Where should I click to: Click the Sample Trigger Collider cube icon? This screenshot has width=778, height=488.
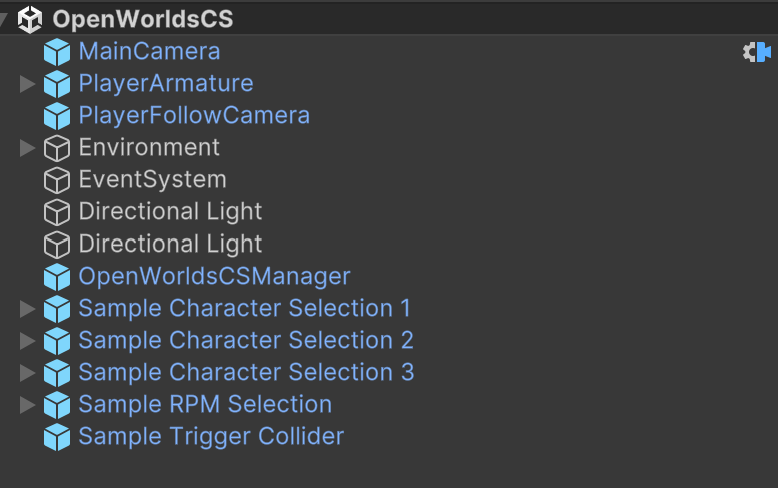coord(57,437)
